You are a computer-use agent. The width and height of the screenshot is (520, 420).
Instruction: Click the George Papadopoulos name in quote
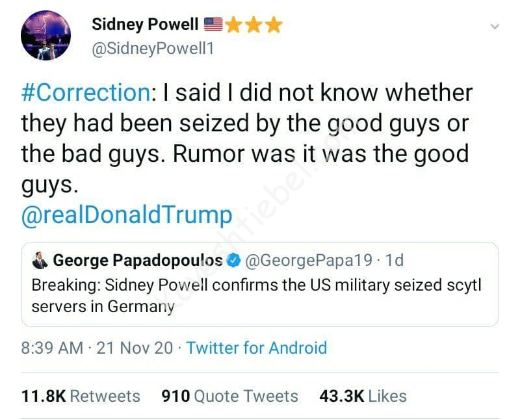point(138,261)
